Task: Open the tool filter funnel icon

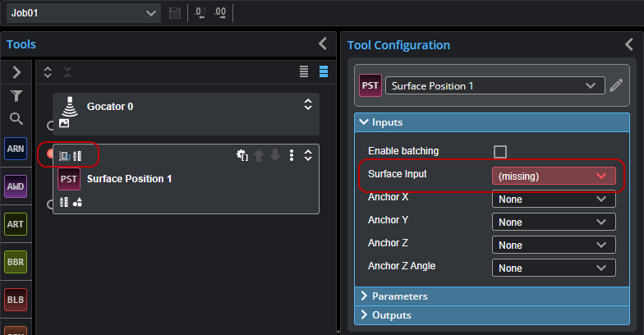Action: pos(16,95)
